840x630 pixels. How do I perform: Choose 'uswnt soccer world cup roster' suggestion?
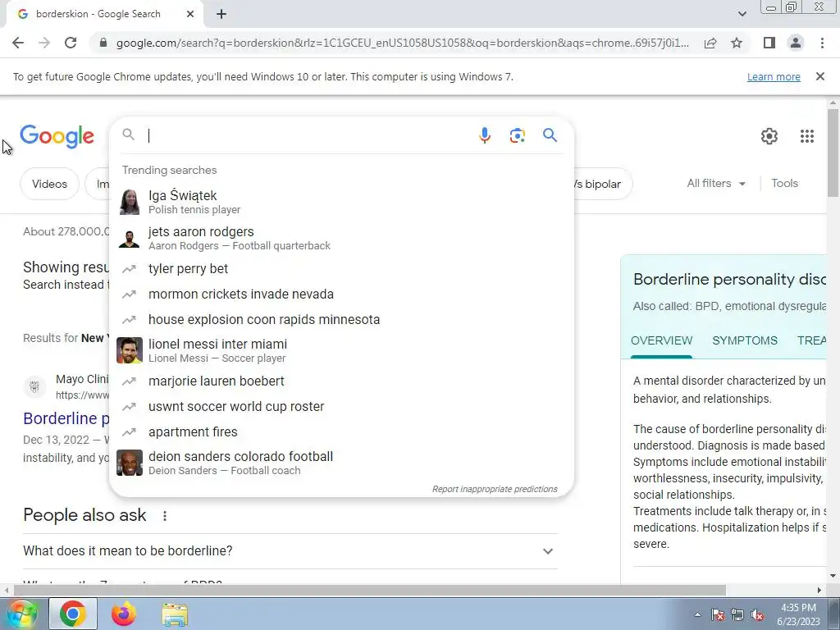(341, 407)
